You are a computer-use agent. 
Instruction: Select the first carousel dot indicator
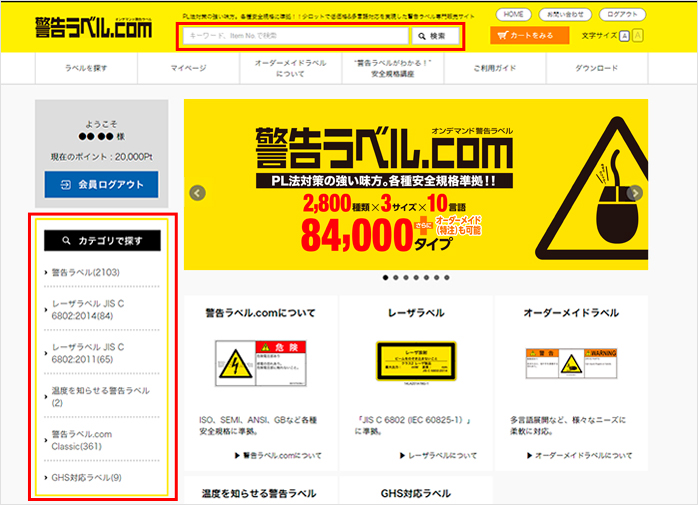[x=384, y=277]
